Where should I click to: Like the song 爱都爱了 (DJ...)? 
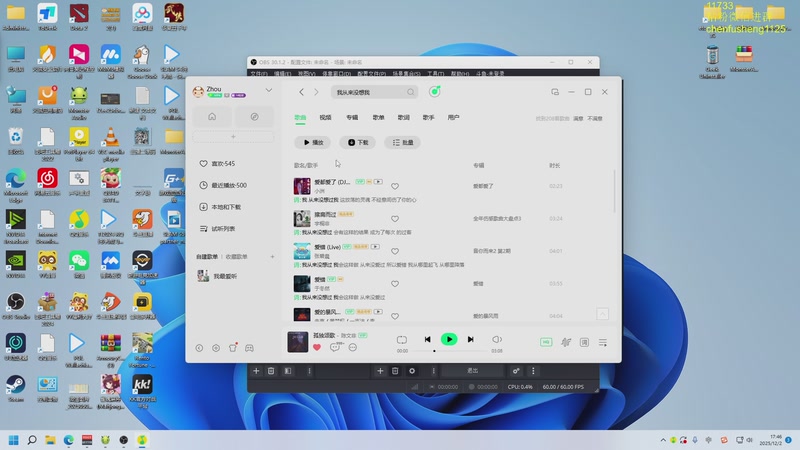(x=395, y=186)
